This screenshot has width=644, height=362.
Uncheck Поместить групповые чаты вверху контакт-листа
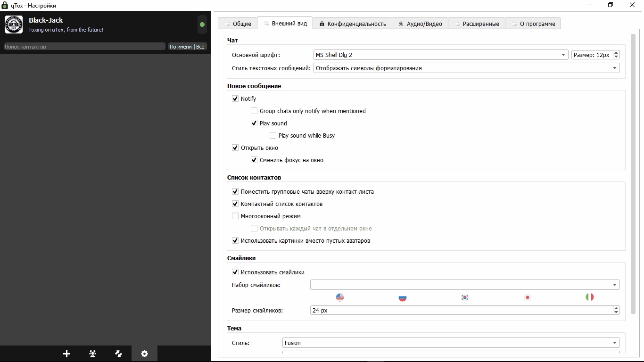[235, 192]
